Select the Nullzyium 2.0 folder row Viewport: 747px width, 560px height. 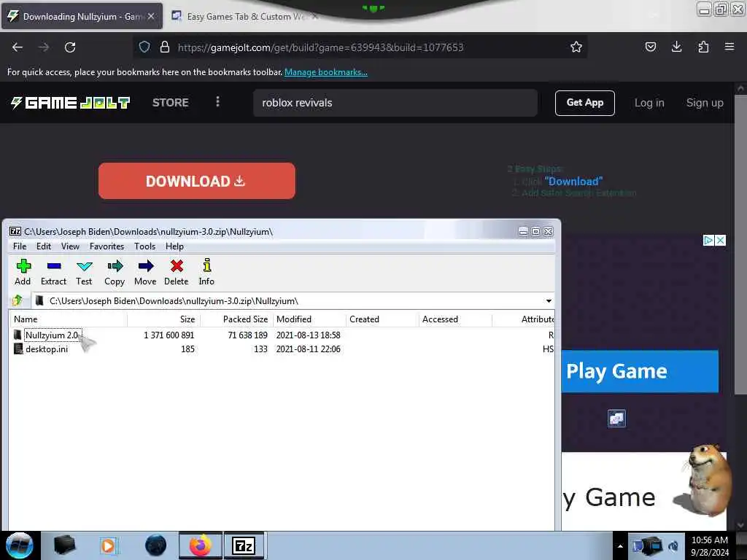tap(281, 335)
